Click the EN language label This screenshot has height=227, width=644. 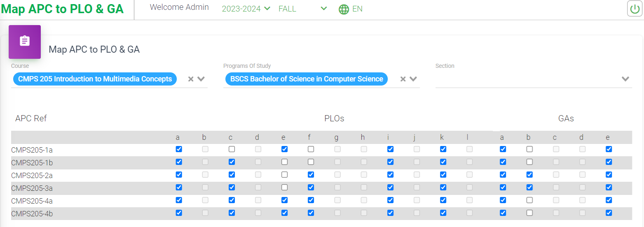357,9
